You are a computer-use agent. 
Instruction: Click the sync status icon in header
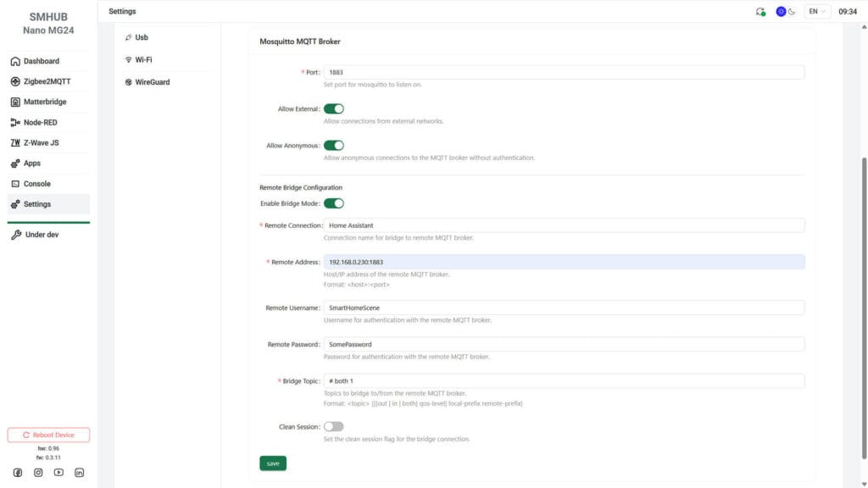[759, 11]
